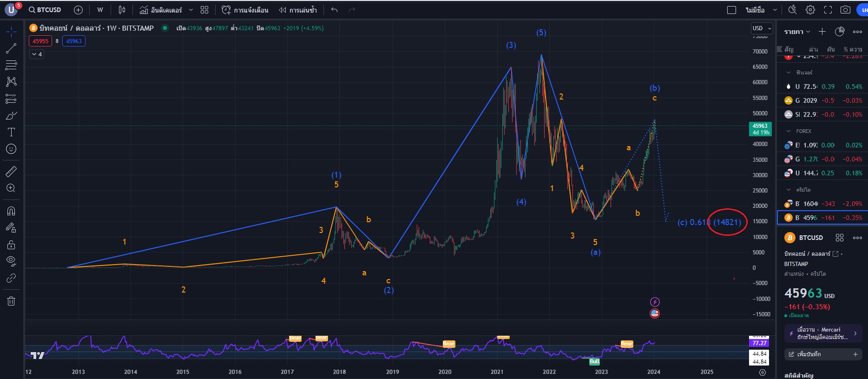Open the BTCUSD symbol search
The image size is (868, 379).
pos(45,10)
